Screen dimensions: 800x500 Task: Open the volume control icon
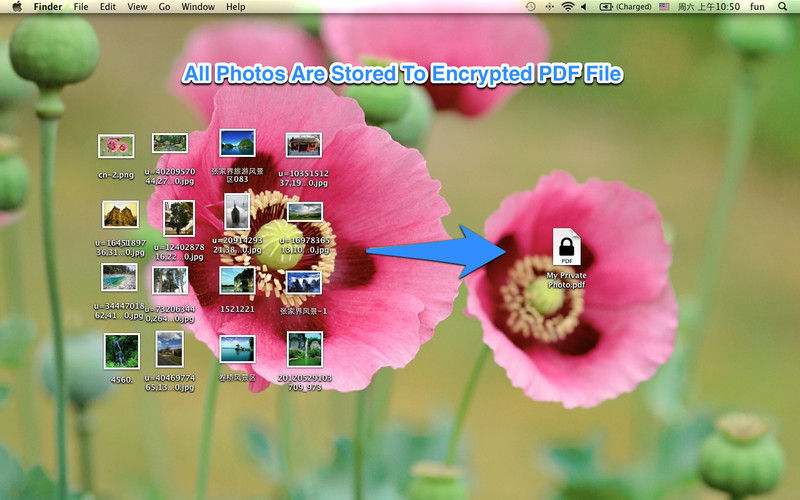[x=584, y=7]
